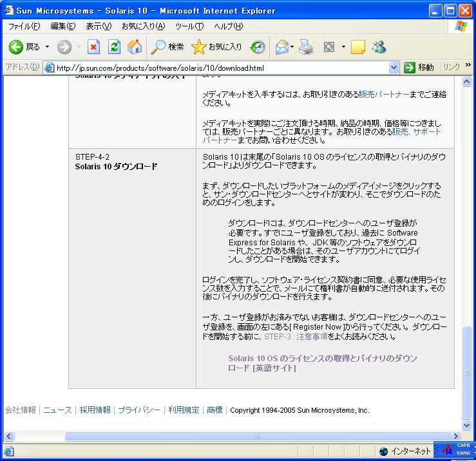The image size is (476, 461).
Task: Open the Messenger people icon
Action: [x=379, y=47]
